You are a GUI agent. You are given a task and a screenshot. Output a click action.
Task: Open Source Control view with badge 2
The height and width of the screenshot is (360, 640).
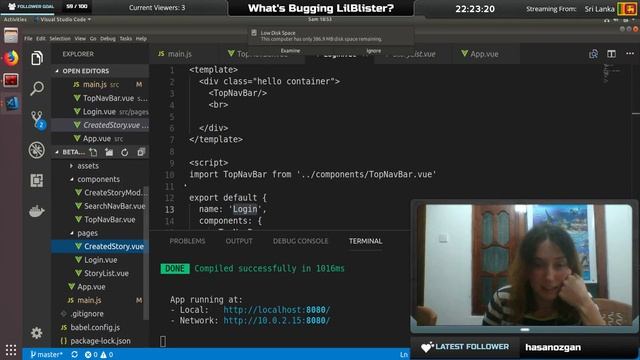[x=37, y=119]
